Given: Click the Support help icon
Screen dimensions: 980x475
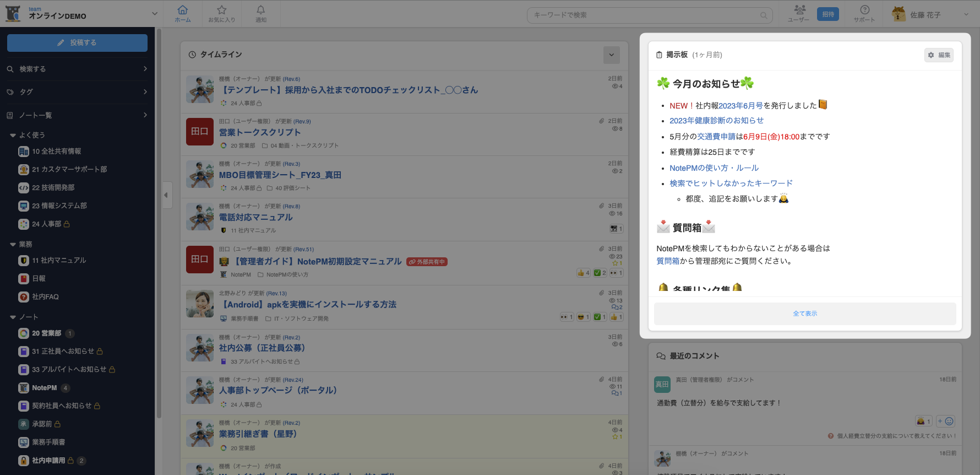Looking at the screenshot, I should pos(864,13).
